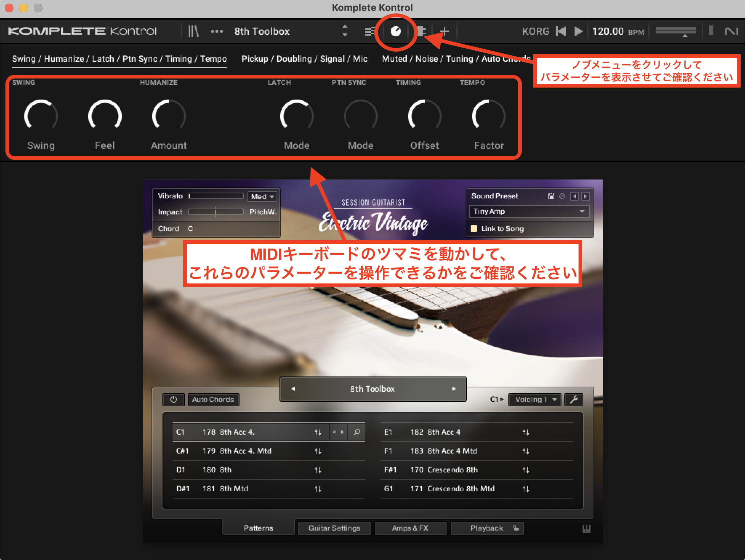This screenshot has height=560, width=745.
Task: Open the Vibrato Med dropdown
Action: click(x=262, y=196)
